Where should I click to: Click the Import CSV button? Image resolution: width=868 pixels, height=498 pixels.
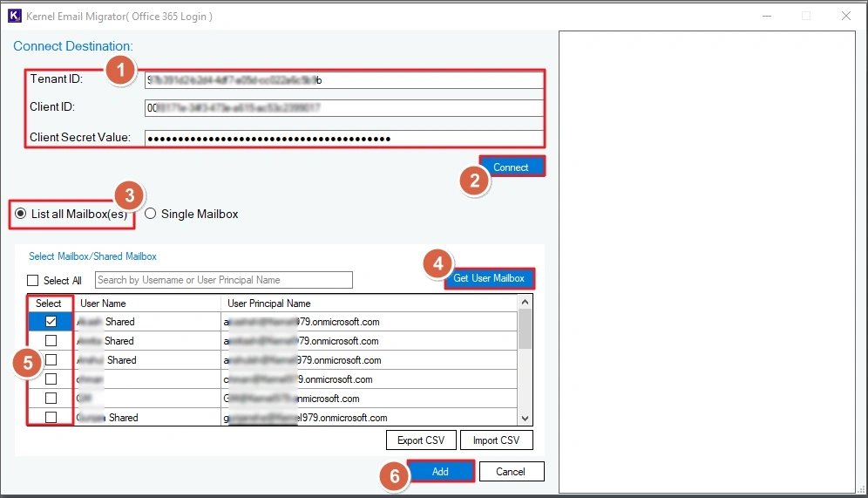496,440
